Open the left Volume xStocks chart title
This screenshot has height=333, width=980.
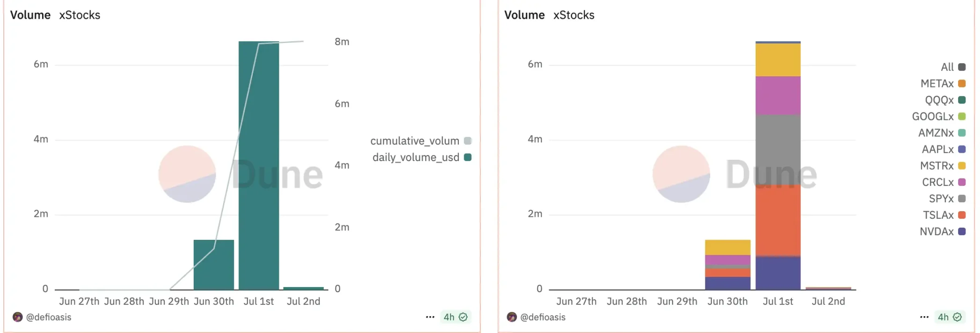pyautogui.click(x=55, y=15)
